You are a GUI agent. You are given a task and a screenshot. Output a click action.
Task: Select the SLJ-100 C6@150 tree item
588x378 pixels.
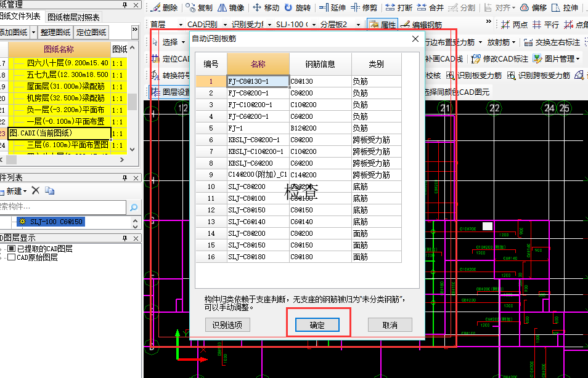click(x=51, y=222)
